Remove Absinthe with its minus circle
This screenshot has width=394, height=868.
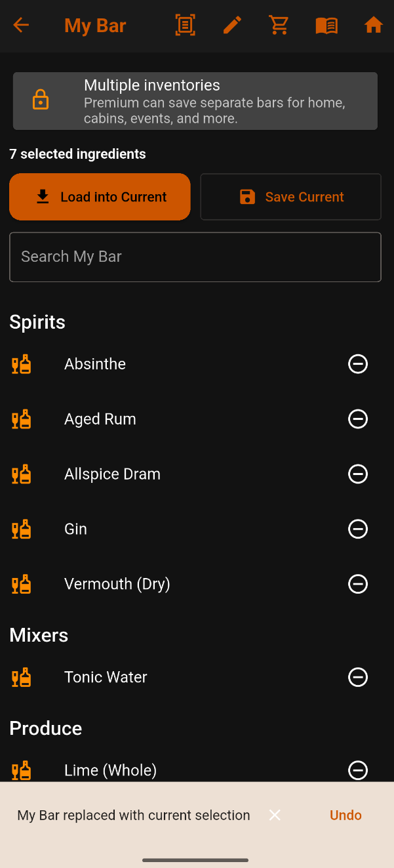click(358, 363)
